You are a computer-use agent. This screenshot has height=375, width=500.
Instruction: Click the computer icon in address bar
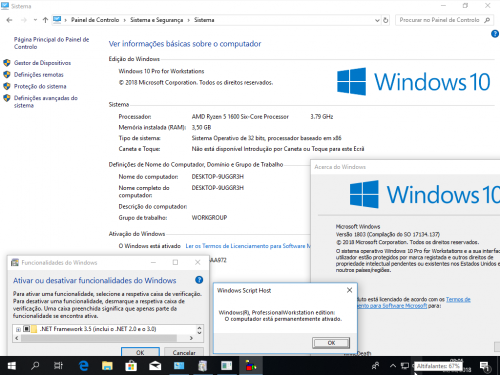(x=57, y=20)
